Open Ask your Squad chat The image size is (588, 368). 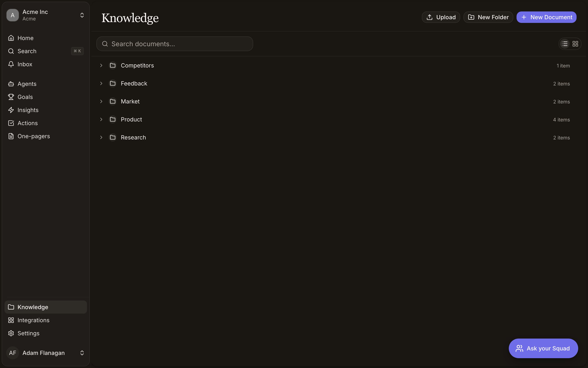[x=543, y=348]
